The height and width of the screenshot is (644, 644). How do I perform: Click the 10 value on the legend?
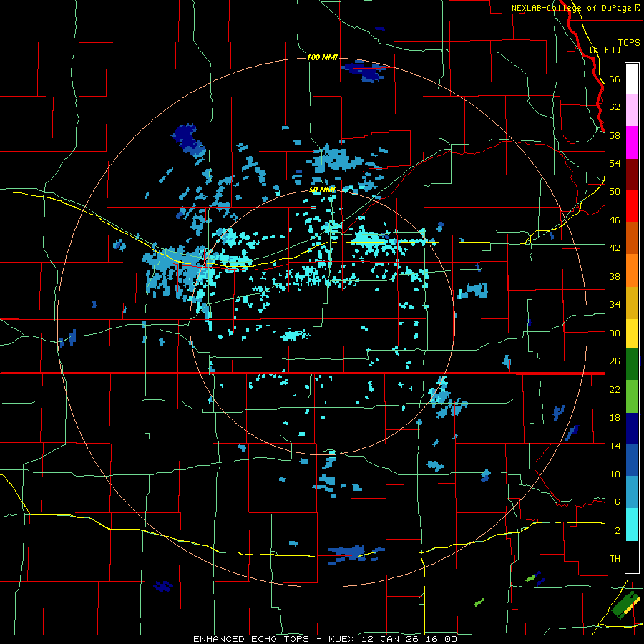[x=615, y=474]
